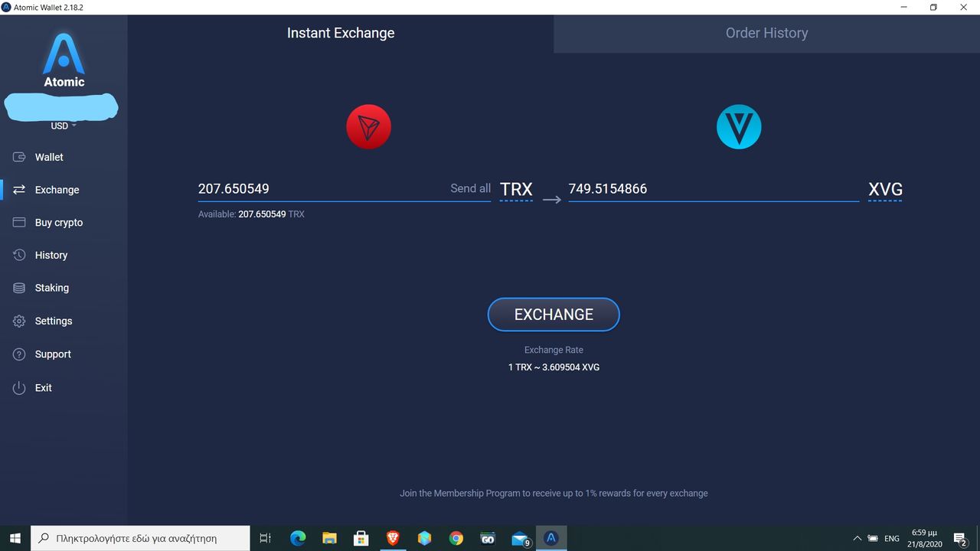This screenshot has height=551, width=980.
Task: Click the red TRON coin logo
Action: click(368, 127)
